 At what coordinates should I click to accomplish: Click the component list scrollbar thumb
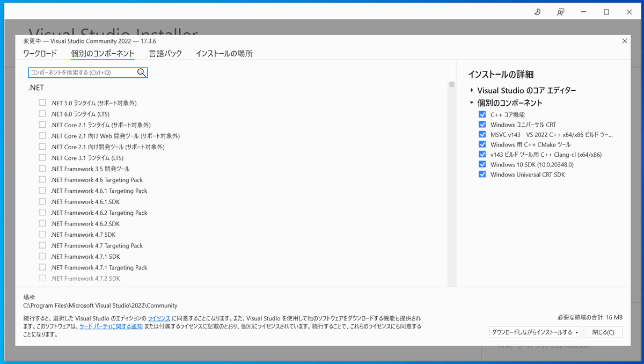click(452, 84)
